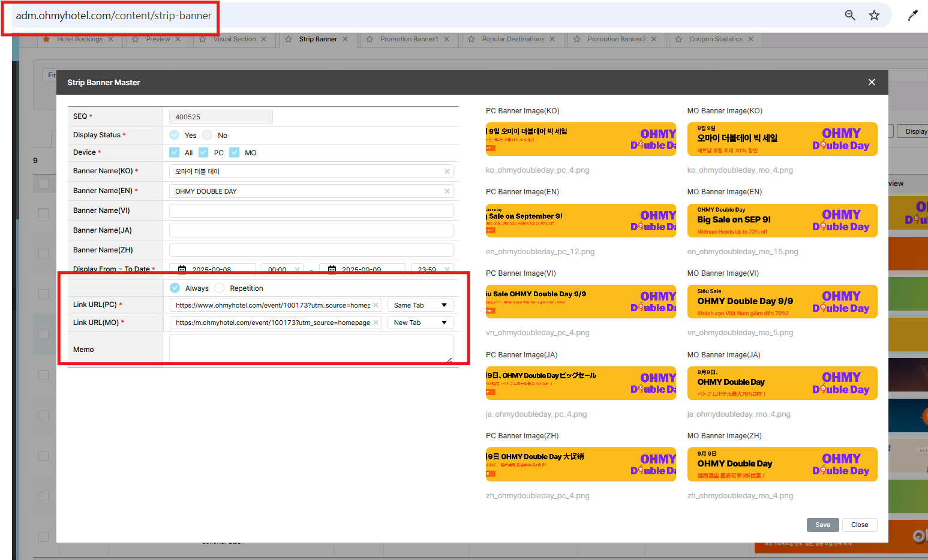Set Display Status to No

(208, 135)
